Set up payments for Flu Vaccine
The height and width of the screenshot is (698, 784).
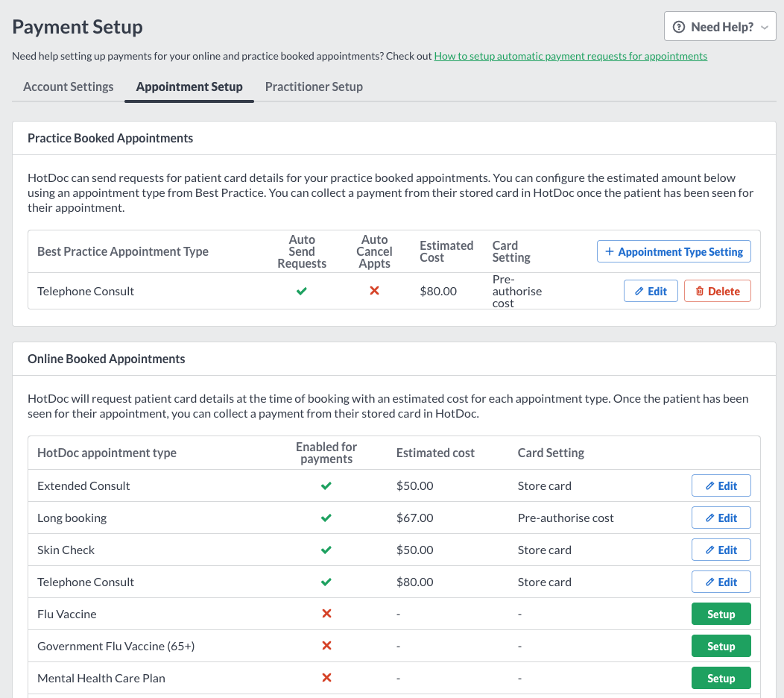tap(721, 614)
